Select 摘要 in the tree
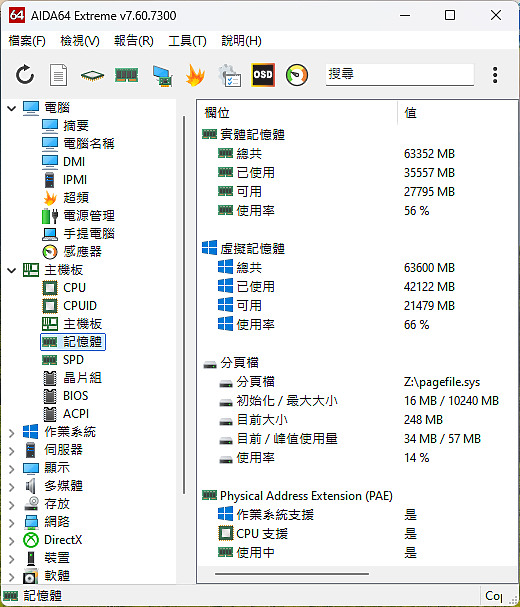The width and height of the screenshot is (520, 607). (76, 125)
